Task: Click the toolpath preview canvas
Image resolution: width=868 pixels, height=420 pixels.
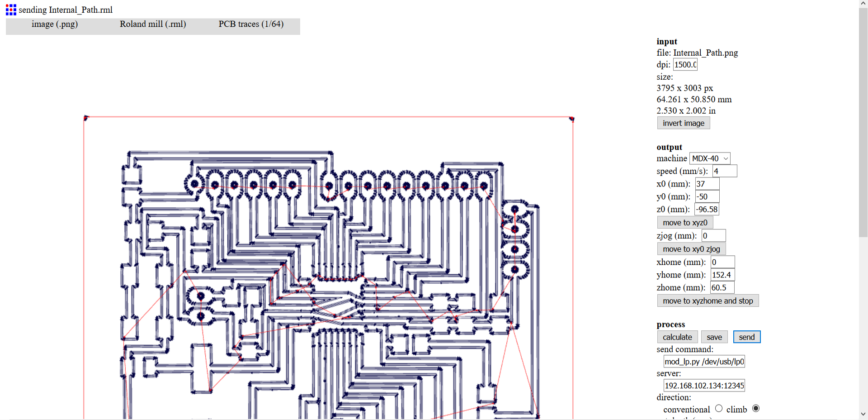Action: 328,267
